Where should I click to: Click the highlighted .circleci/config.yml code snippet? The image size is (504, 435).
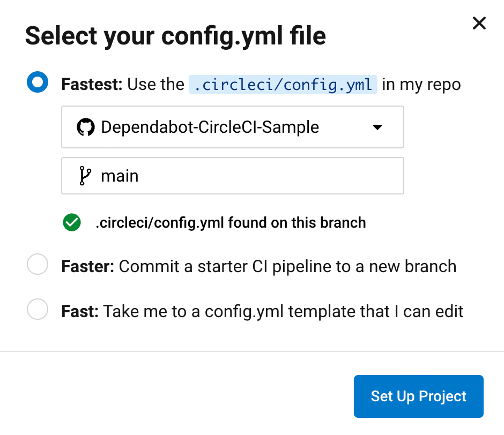click(283, 85)
